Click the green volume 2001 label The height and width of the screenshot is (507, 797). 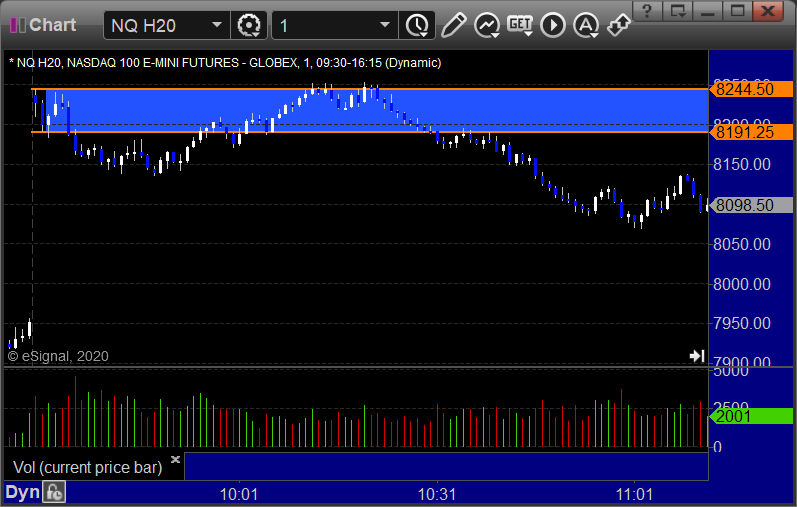pos(751,416)
